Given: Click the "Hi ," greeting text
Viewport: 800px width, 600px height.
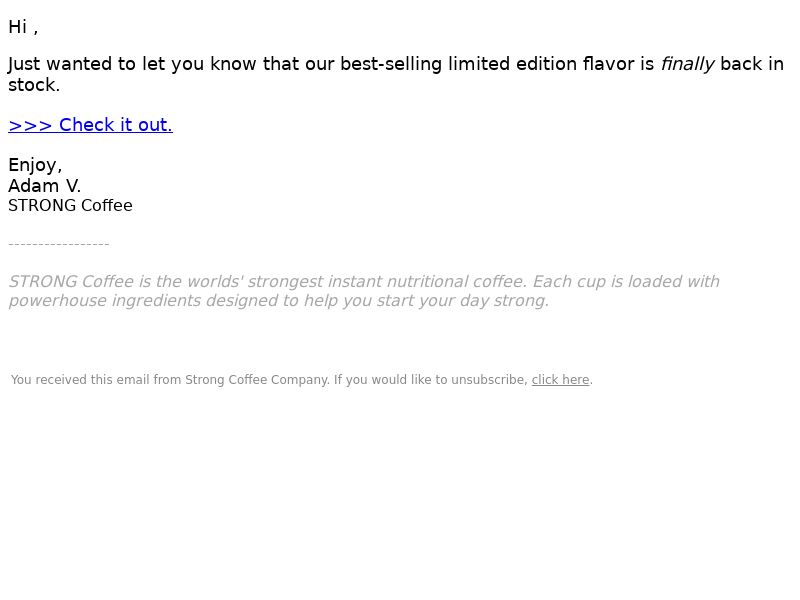Looking at the screenshot, I should click(23, 27).
